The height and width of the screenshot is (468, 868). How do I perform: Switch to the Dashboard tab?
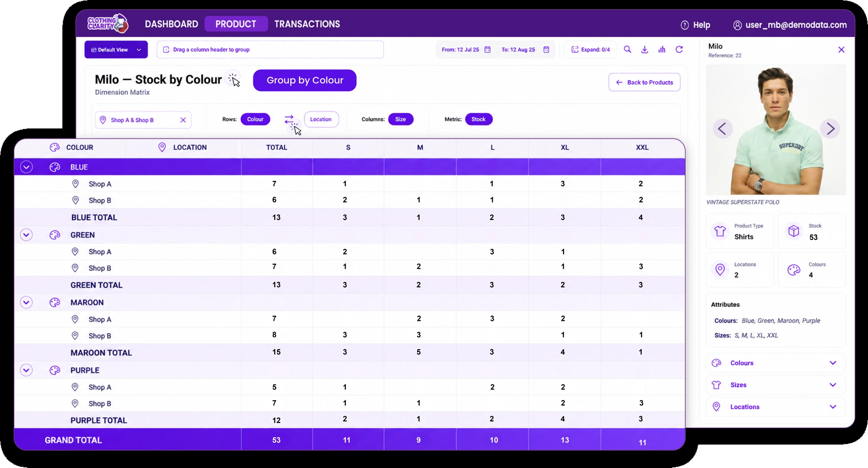(172, 24)
